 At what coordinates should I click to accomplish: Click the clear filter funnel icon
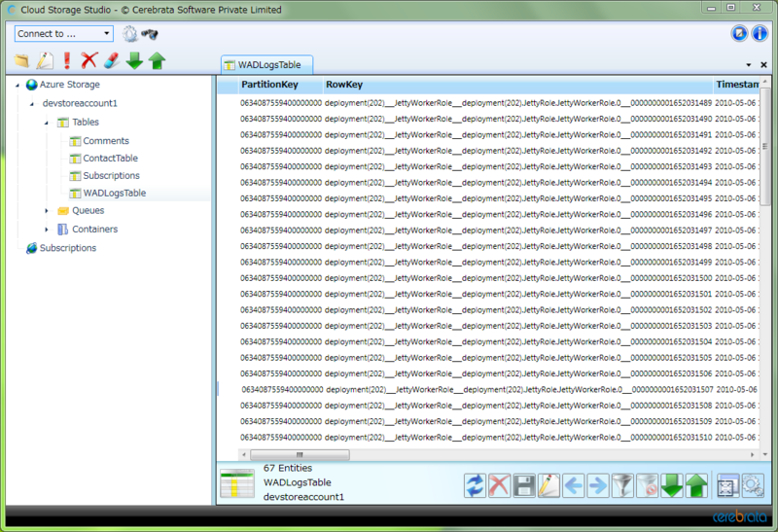(647, 485)
